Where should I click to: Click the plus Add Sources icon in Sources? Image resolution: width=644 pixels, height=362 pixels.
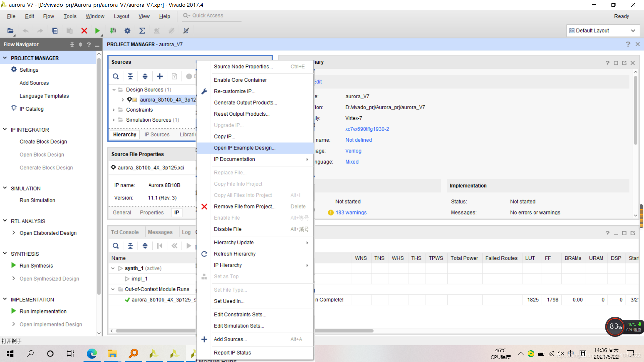pos(160,76)
